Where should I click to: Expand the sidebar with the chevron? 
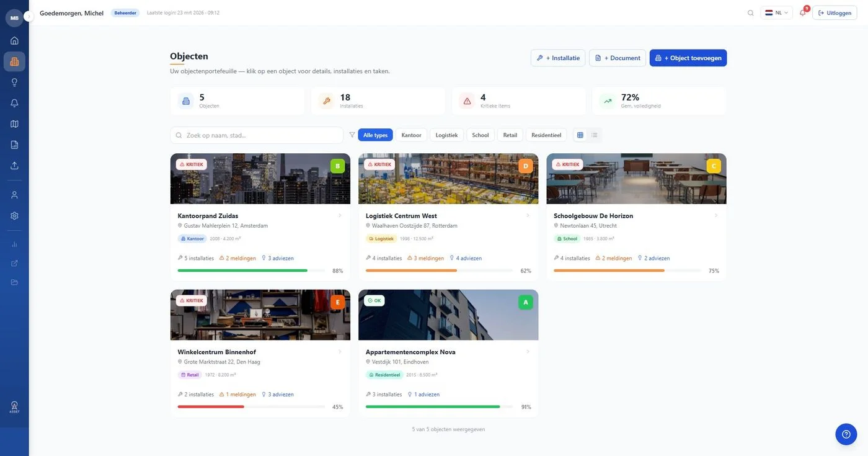click(x=29, y=17)
